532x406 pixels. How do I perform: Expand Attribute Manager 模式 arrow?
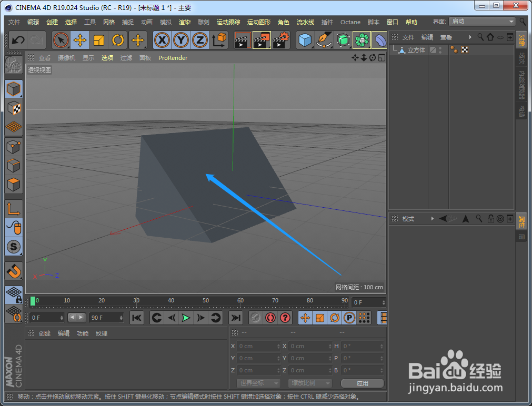pos(432,219)
